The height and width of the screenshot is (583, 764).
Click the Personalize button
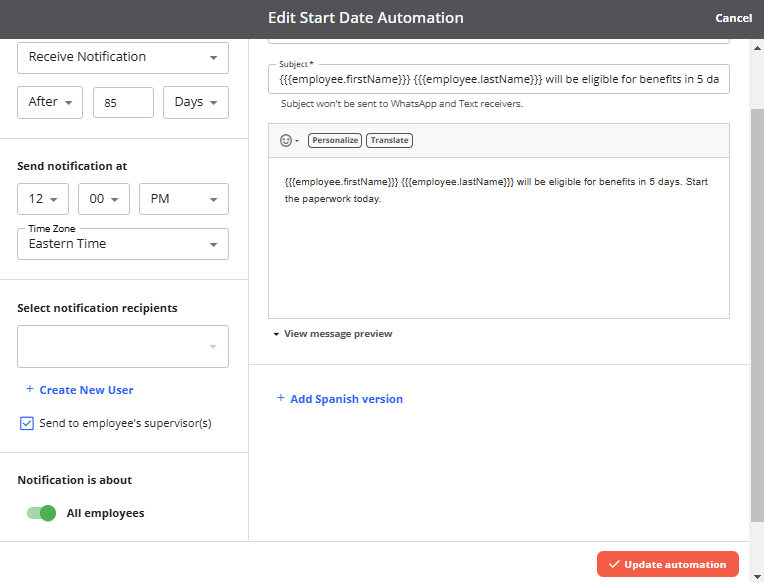[335, 140]
